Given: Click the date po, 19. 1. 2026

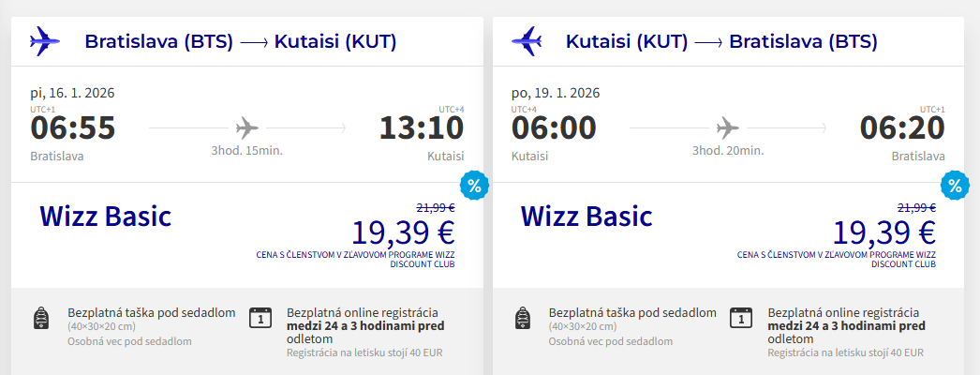Looking at the screenshot, I should tap(556, 93).
